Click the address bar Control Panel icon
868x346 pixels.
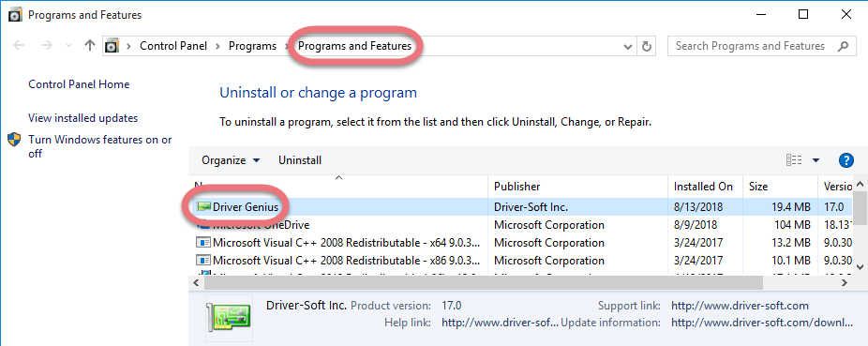tap(112, 45)
